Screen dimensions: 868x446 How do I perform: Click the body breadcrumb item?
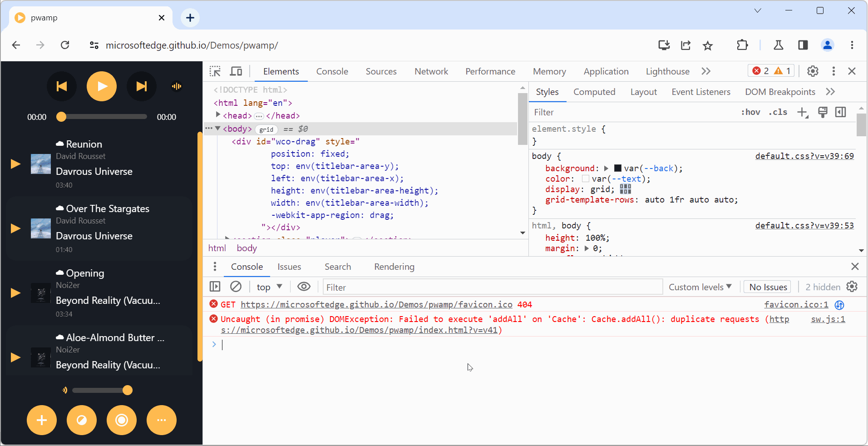pyautogui.click(x=247, y=248)
